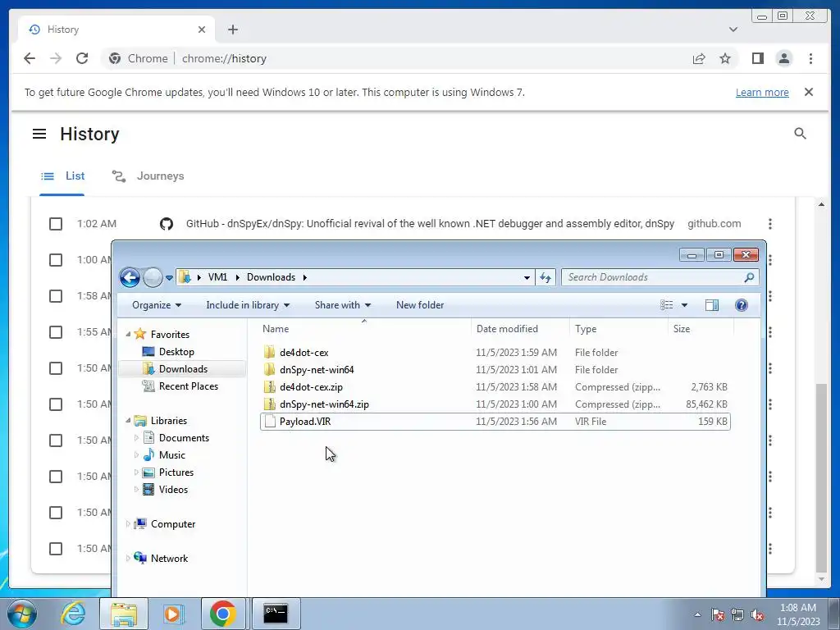Open a new Chrome tab
The image size is (840, 630).
(232, 30)
